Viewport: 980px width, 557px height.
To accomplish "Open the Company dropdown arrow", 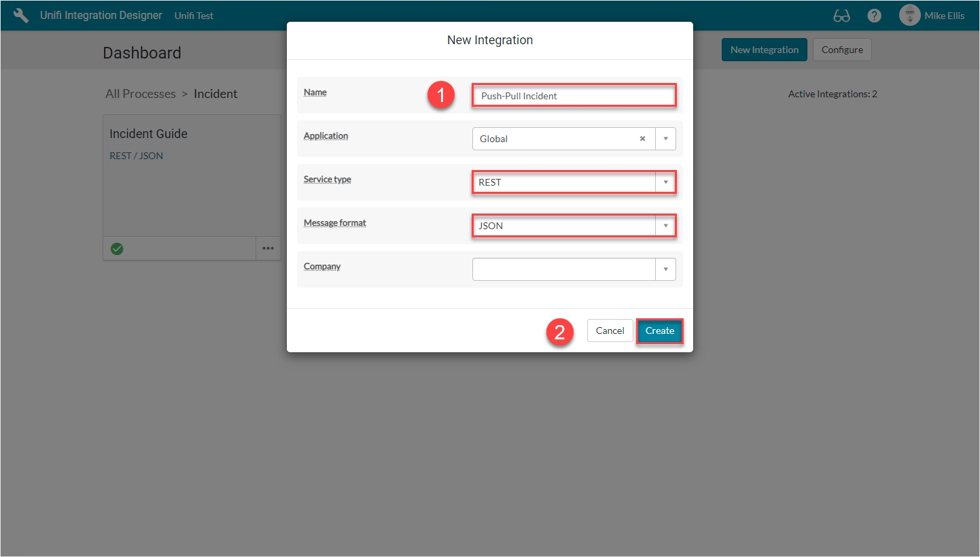I will pos(665,269).
